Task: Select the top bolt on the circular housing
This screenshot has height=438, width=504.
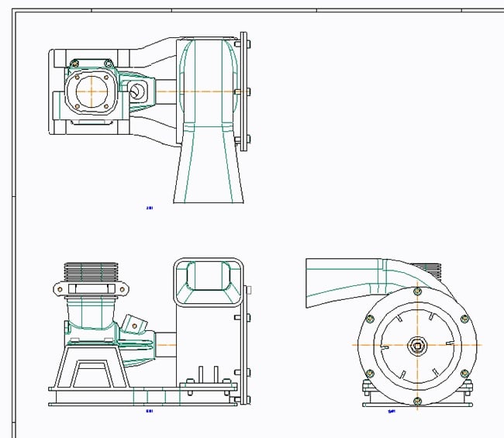Action: [x=418, y=291]
